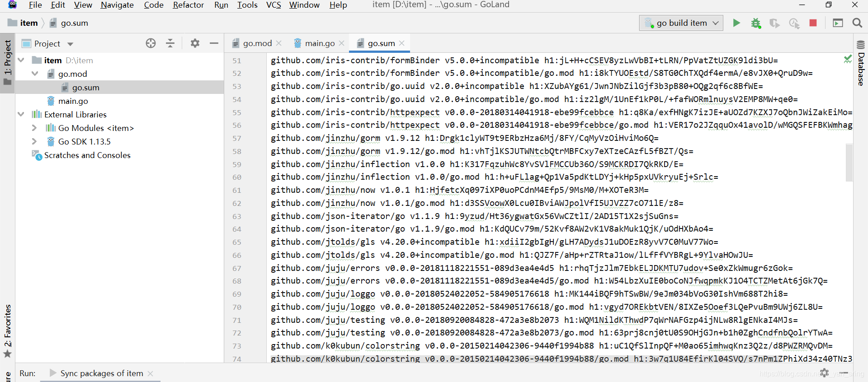The height and width of the screenshot is (382, 868).
Task: Open the Database tool window
Action: point(861,63)
